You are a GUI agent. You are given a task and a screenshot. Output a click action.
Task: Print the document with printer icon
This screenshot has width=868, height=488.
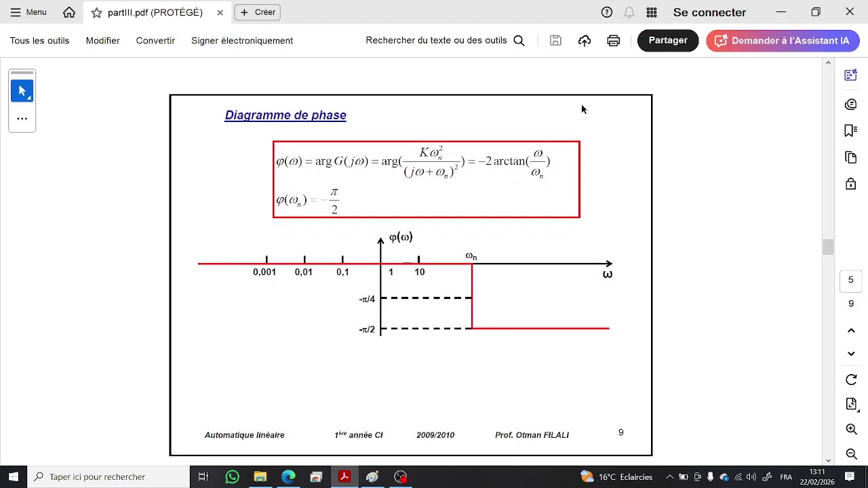pos(614,41)
